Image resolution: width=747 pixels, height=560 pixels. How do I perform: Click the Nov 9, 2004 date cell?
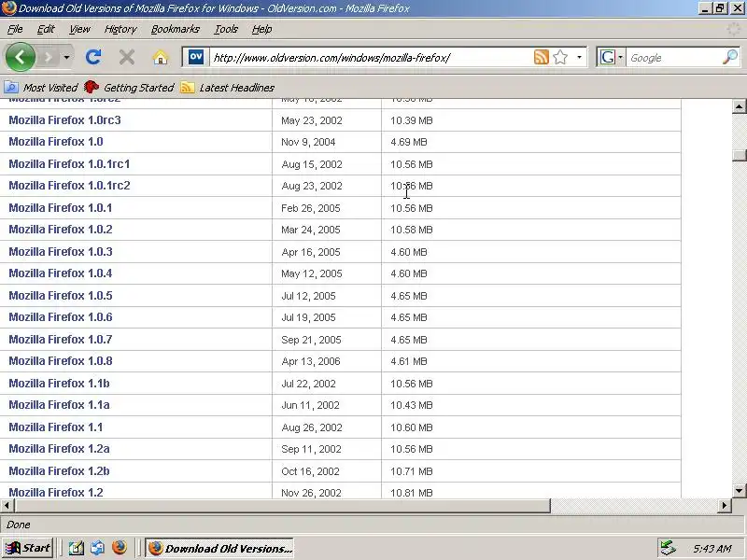[308, 142]
